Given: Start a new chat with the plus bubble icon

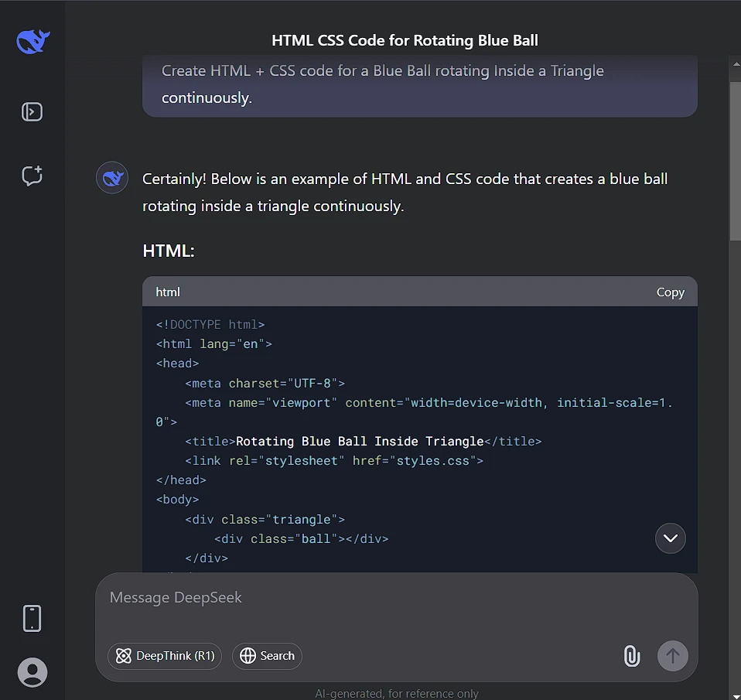Looking at the screenshot, I should pyautogui.click(x=32, y=176).
